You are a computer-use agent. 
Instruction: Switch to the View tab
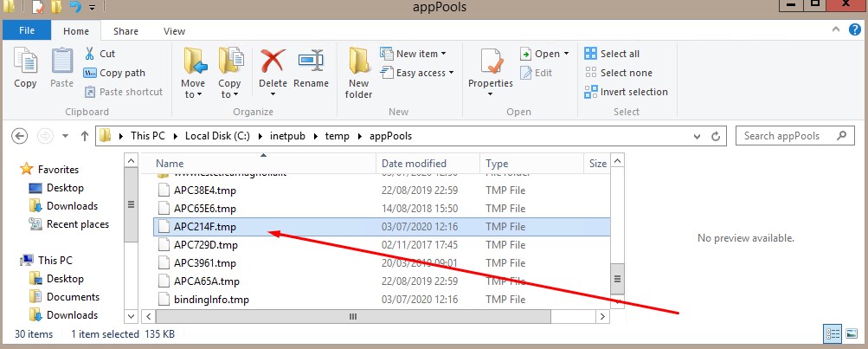(x=174, y=31)
